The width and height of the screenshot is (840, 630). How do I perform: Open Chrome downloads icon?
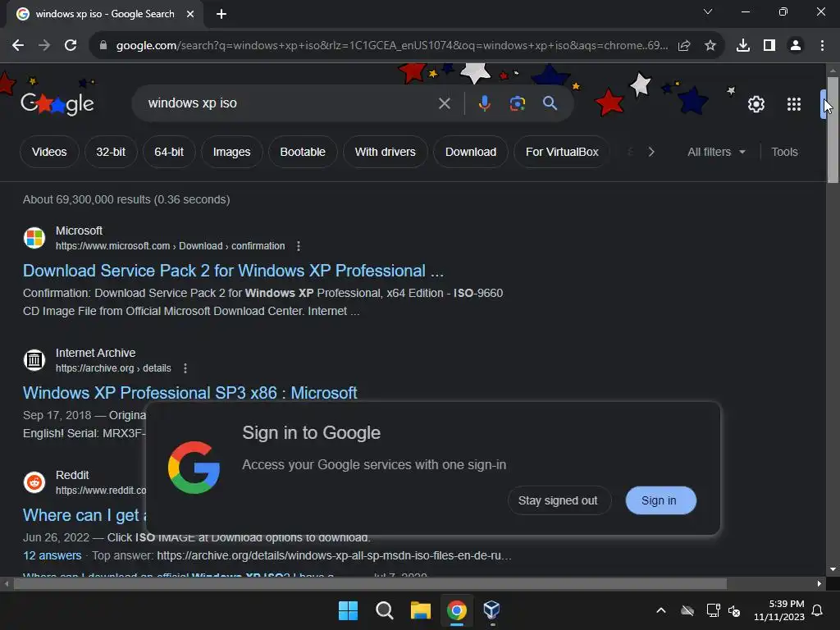(x=743, y=46)
